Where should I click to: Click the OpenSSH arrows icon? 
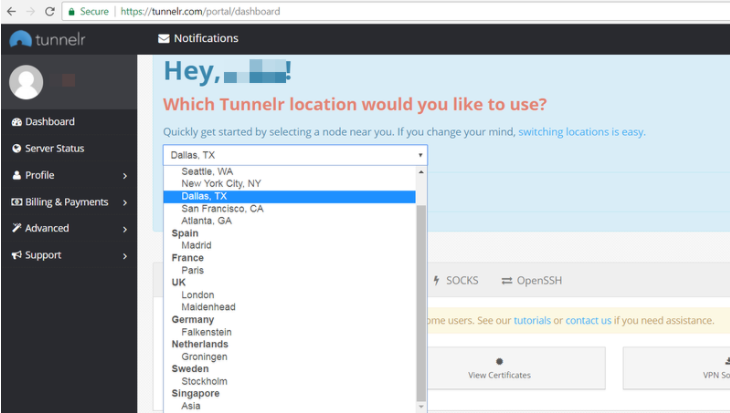(507, 281)
